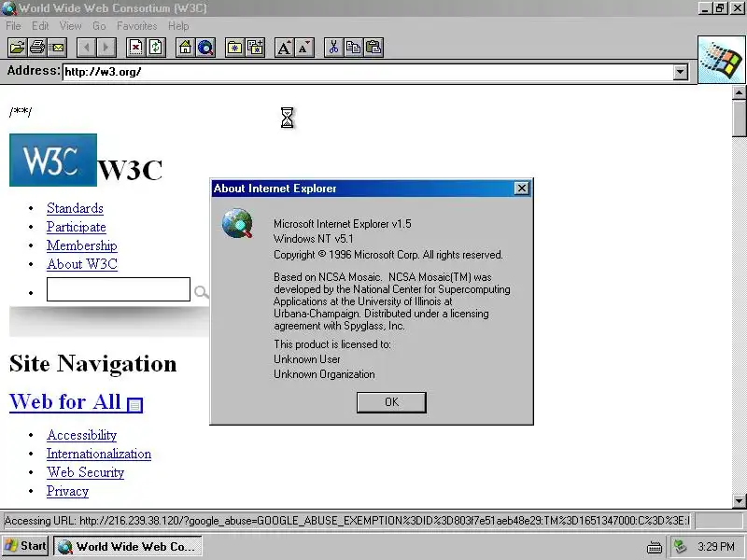This screenshot has width=747, height=560.
Task: Open the Web for All heading link
Action: (65, 402)
